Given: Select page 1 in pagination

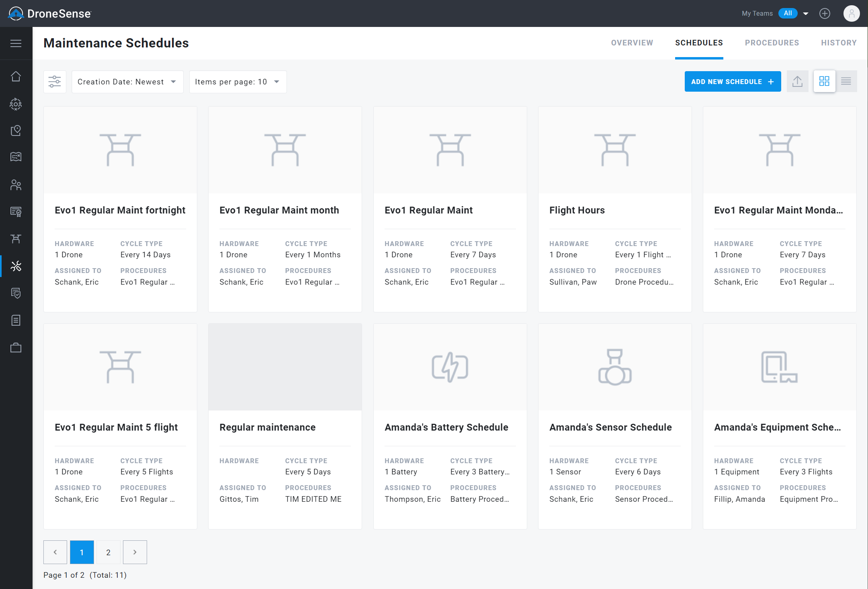Looking at the screenshot, I should (82, 552).
